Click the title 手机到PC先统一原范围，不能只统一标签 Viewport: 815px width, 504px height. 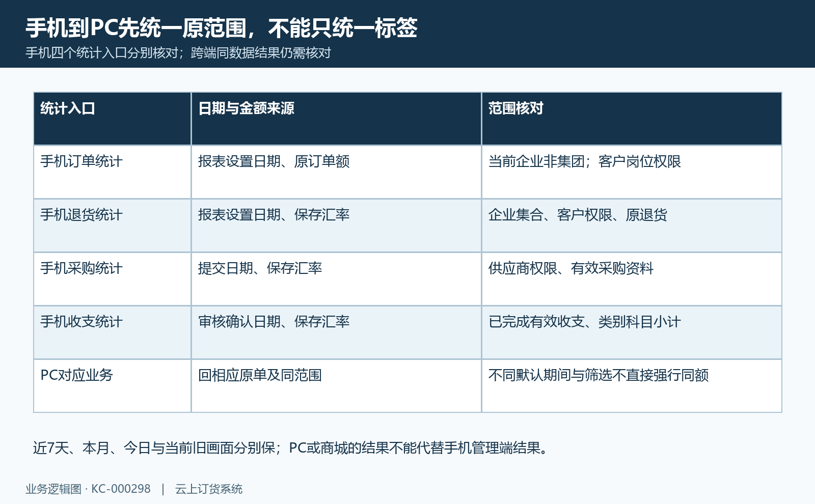tap(222, 27)
